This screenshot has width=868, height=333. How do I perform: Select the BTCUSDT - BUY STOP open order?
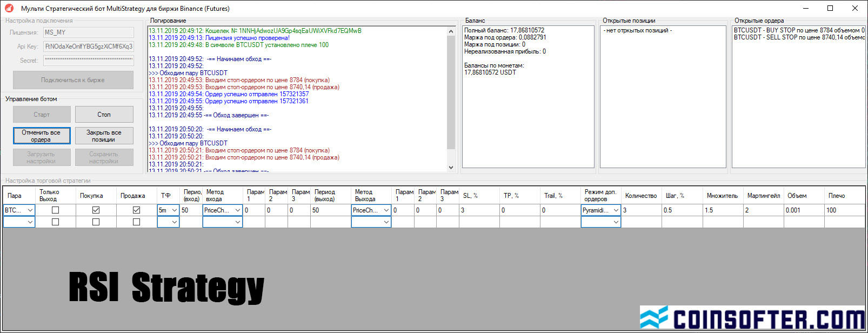coord(799,30)
